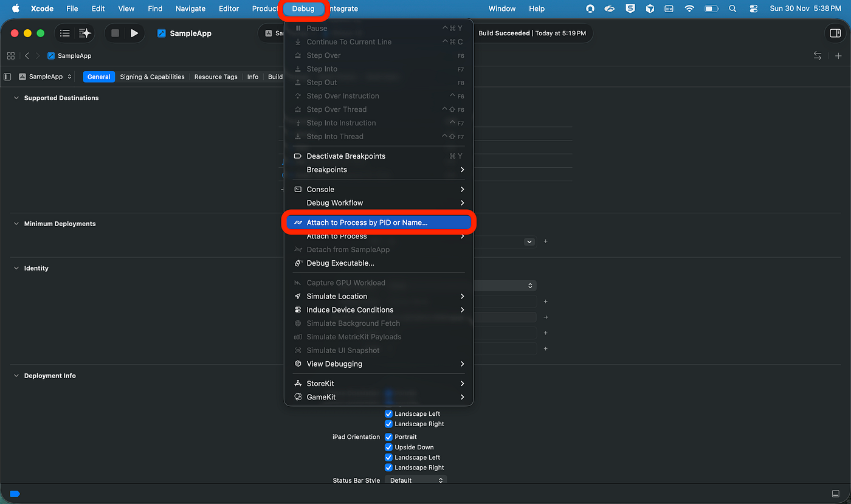Collapse the Deployment Info section
The height and width of the screenshot is (504, 851).
(16, 376)
